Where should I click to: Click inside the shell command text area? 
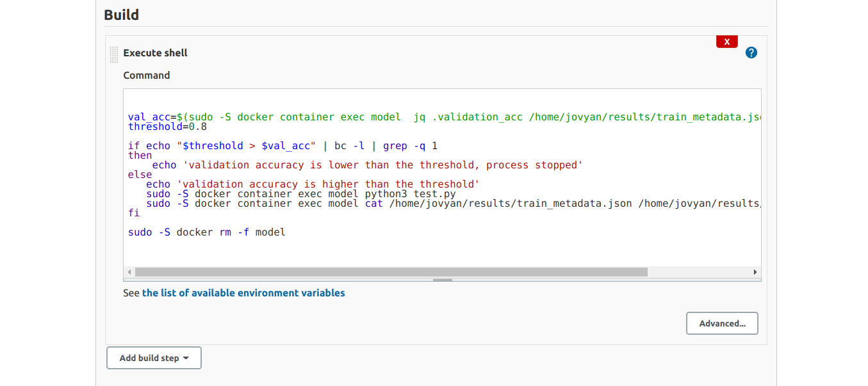tap(442, 178)
